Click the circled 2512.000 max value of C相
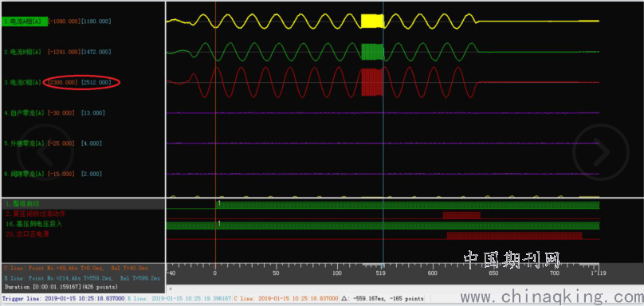 tap(96, 83)
